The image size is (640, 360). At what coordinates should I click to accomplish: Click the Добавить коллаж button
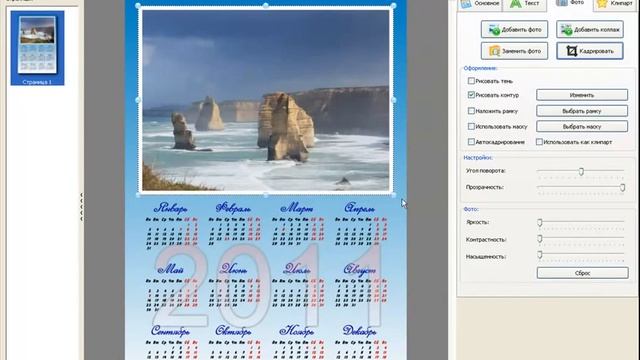[590, 29]
